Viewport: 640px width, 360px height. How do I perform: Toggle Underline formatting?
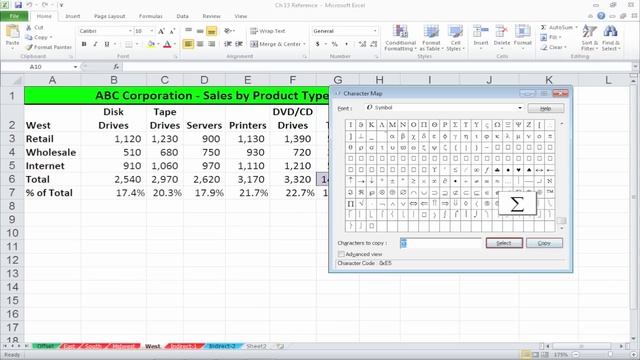[x=107, y=44]
